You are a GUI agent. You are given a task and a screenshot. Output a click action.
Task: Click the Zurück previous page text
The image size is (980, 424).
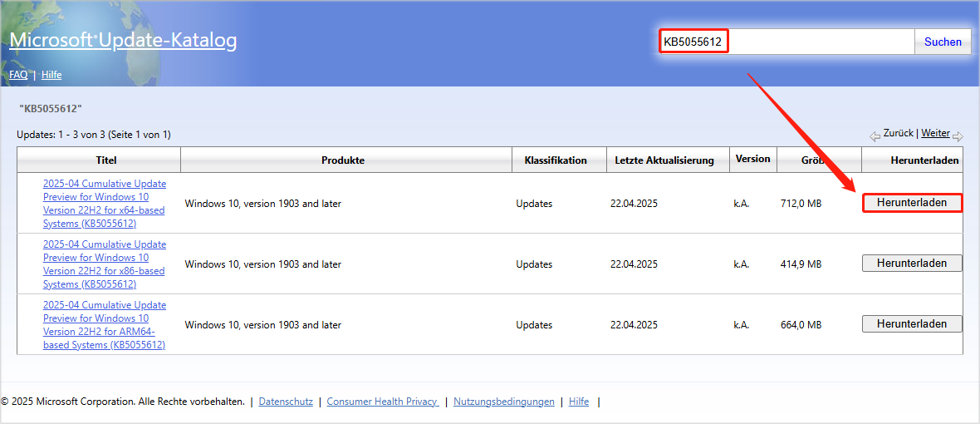click(x=898, y=133)
